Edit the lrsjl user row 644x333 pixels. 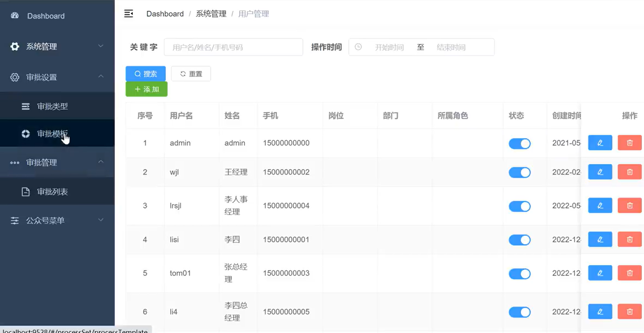[600, 206]
